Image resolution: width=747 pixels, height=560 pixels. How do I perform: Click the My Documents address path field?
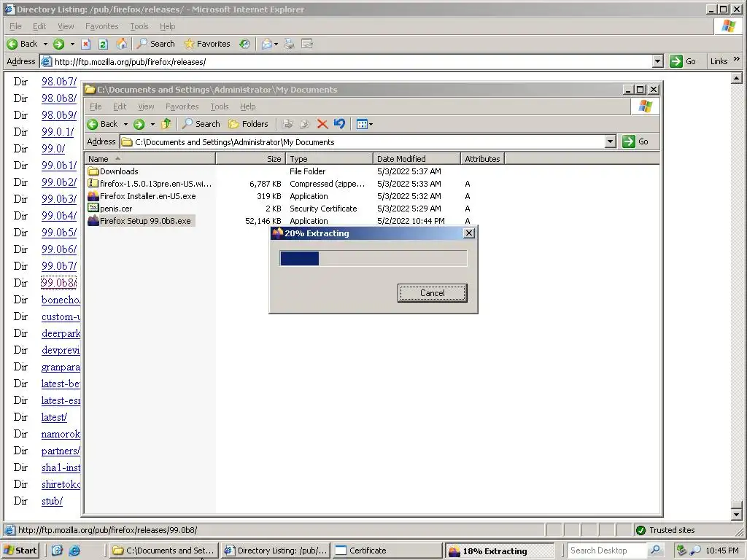(362, 142)
